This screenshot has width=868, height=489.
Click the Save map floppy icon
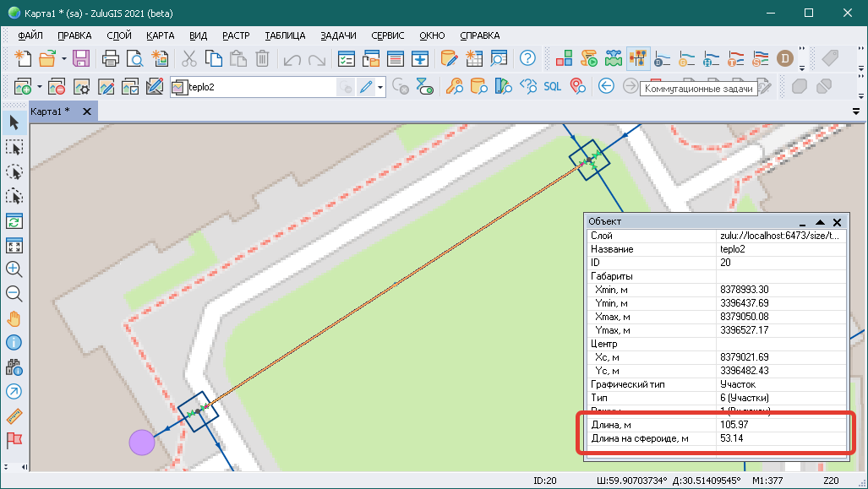pos(81,58)
